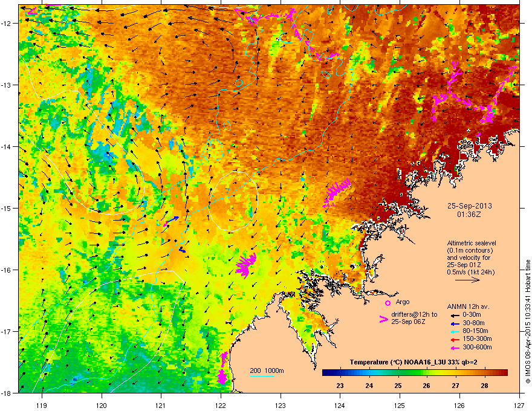The image size is (532, 411).
Task: Click the latitude axis label -16
Action: (x=7, y=270)
